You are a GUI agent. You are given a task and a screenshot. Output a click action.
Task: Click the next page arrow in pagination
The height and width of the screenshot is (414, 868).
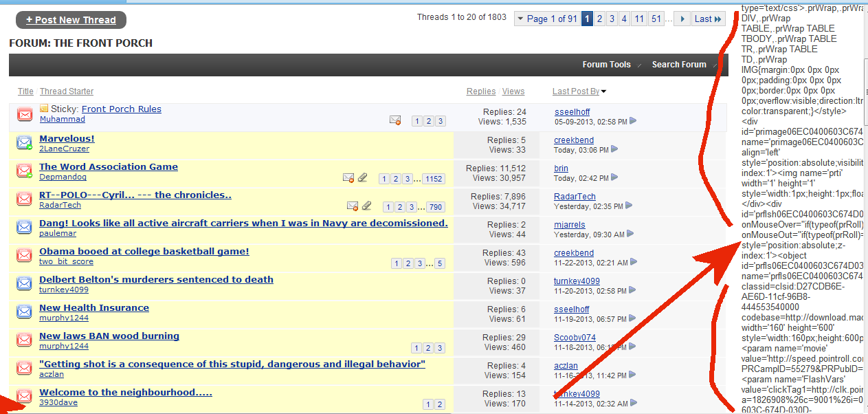(x=682, y=19)
